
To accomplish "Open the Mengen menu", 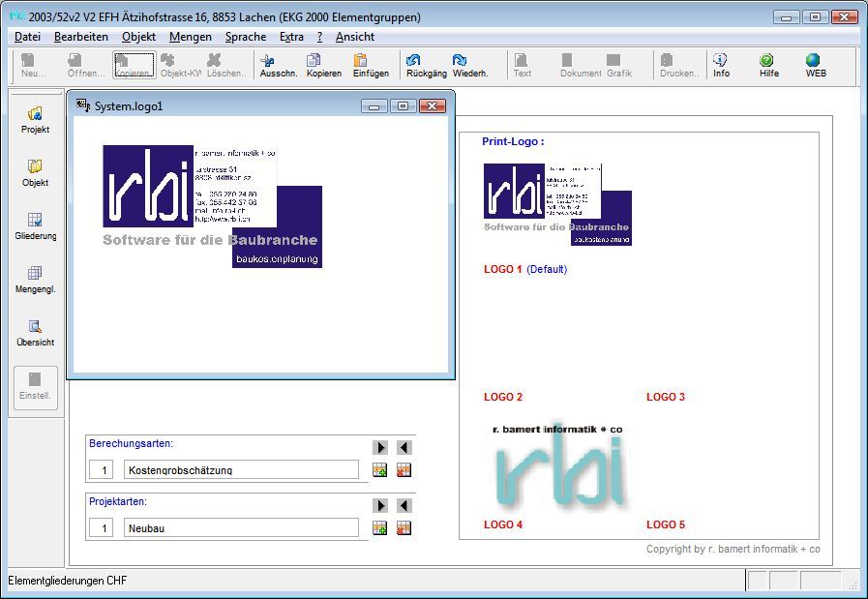I will 191,37.
